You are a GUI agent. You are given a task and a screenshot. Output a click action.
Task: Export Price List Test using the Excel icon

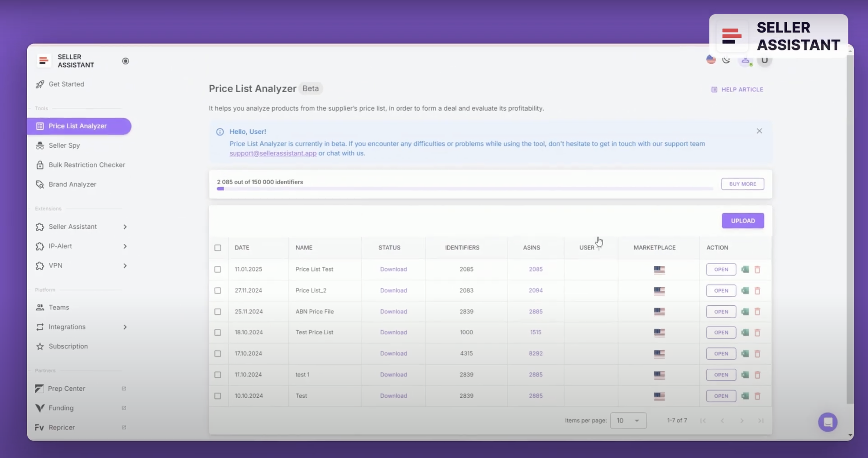[x=745, y=269]
